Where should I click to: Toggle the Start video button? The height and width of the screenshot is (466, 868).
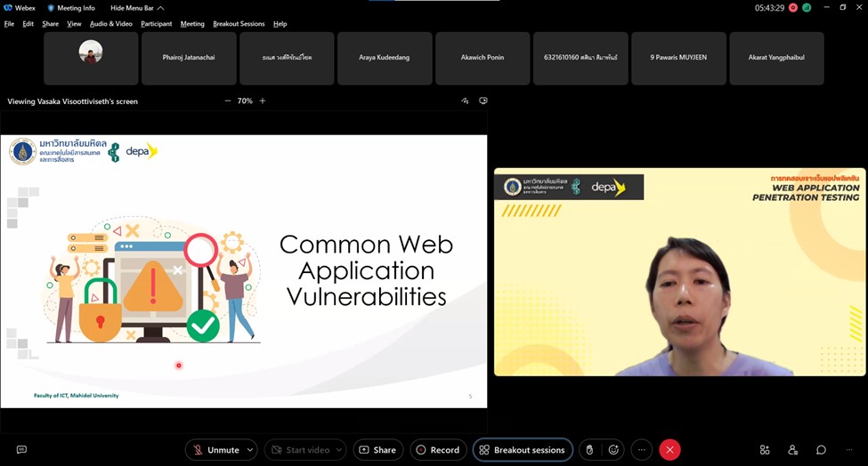click(x=299, y=450)
